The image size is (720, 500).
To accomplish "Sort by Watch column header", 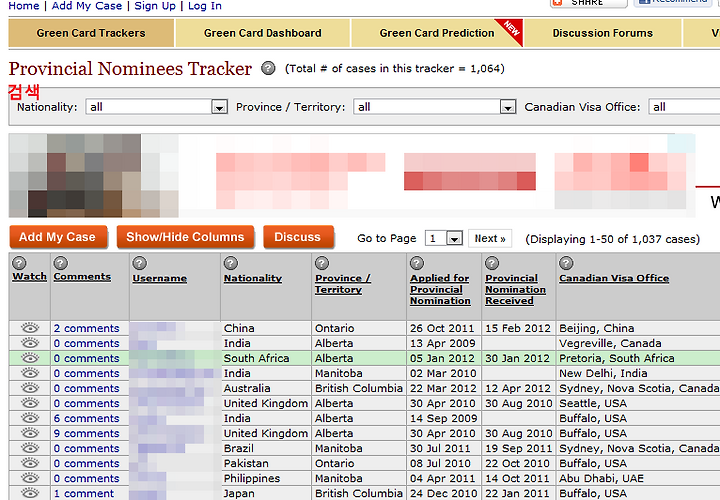I will (29, 277).
